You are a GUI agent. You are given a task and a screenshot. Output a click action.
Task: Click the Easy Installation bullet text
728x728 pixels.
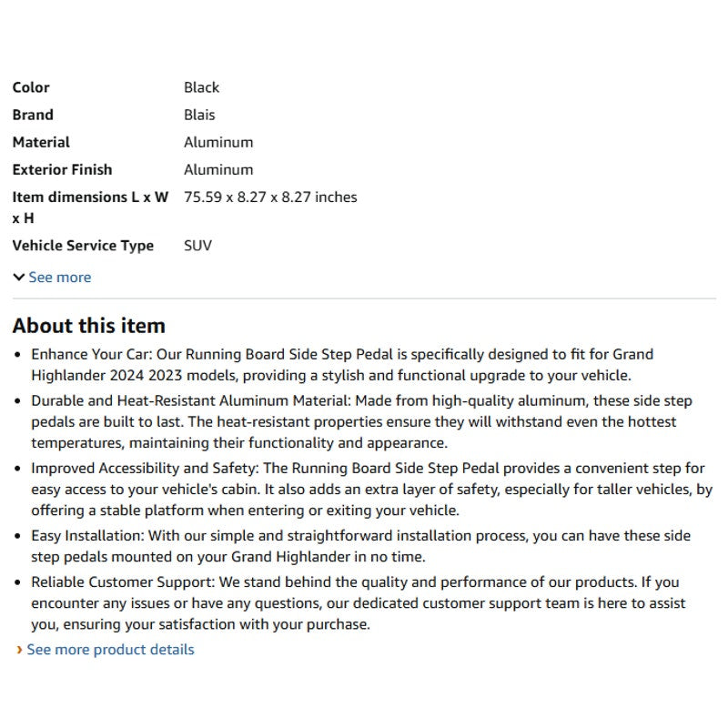(360, 546)
